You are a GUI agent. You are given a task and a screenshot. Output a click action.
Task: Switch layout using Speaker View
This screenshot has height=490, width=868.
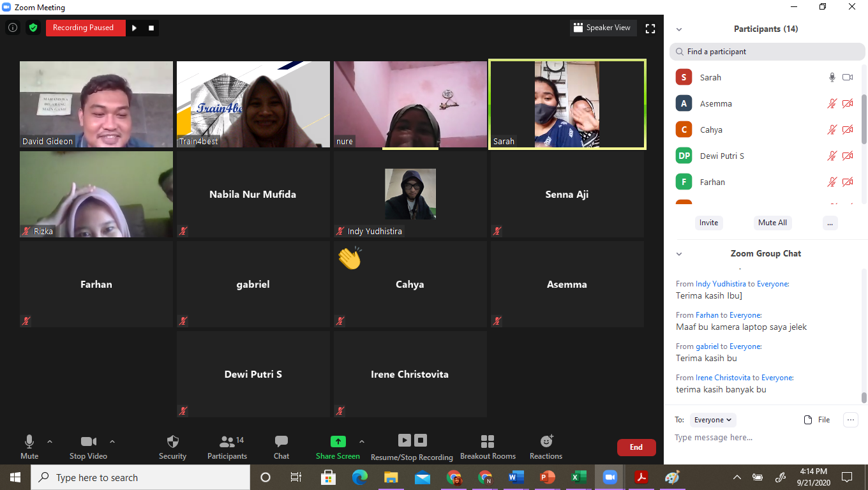point(602,28)
